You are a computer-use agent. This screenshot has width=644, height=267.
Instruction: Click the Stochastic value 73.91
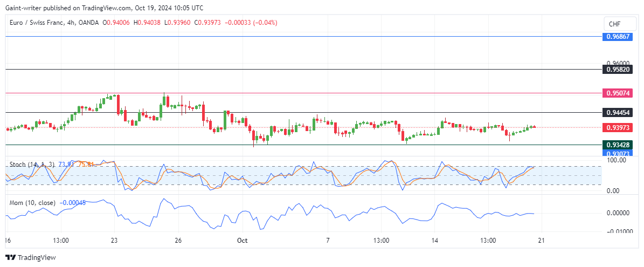[x=66, y=165]
